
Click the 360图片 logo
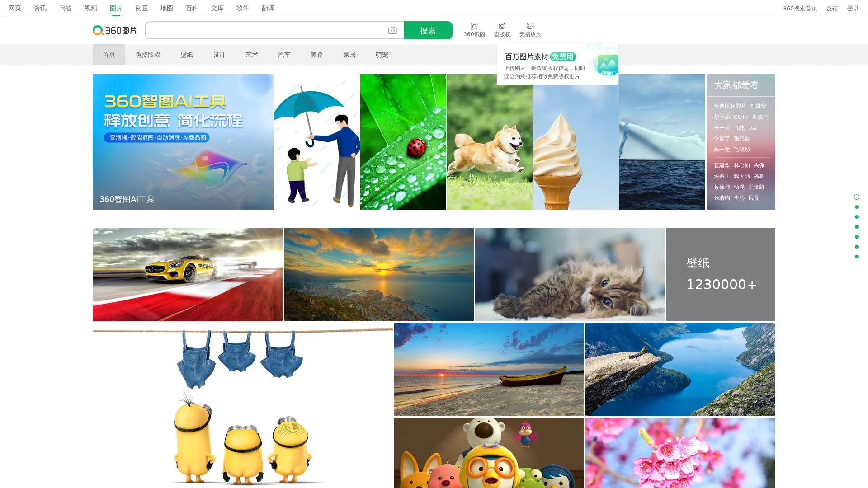[x=114, y=30]
